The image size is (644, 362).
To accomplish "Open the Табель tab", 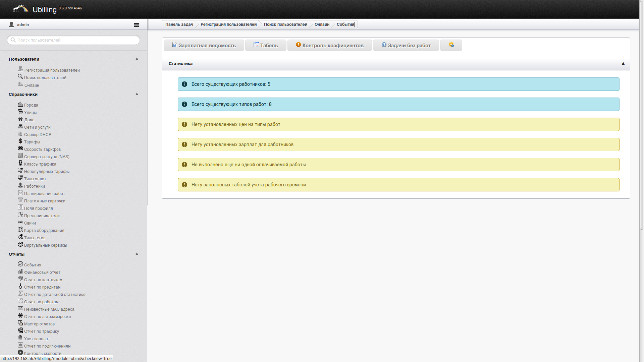I will 266,45.
